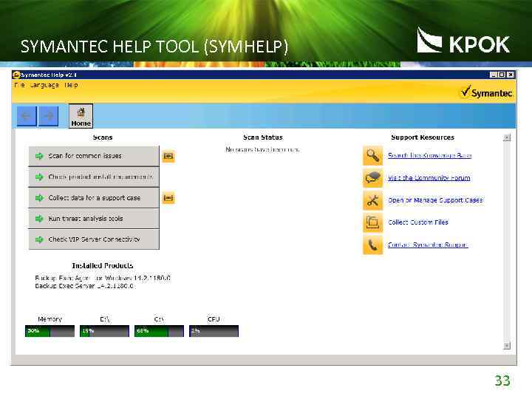Viewport: 532px width, 399px height.
Task: Start Collect data for a support case
Action: pos(94,198)
